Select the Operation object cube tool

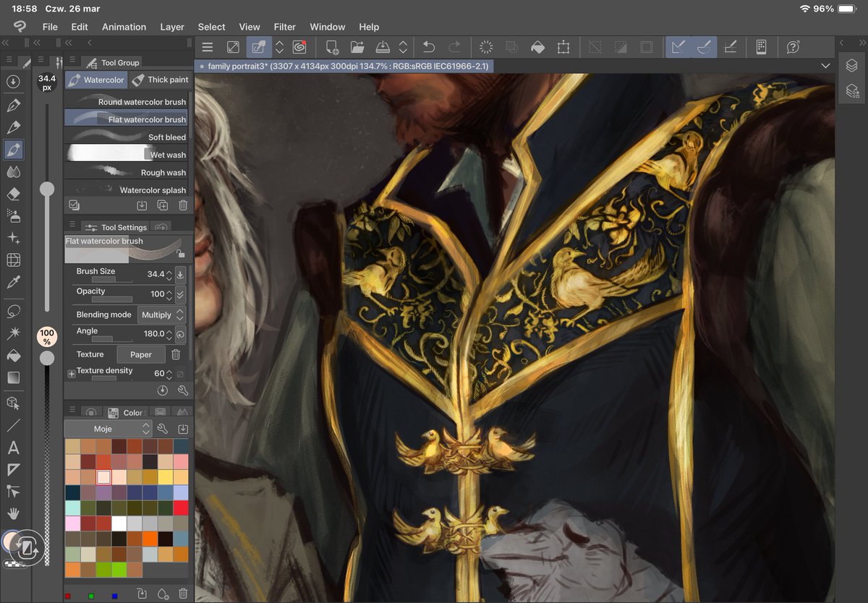click(13, 403)
